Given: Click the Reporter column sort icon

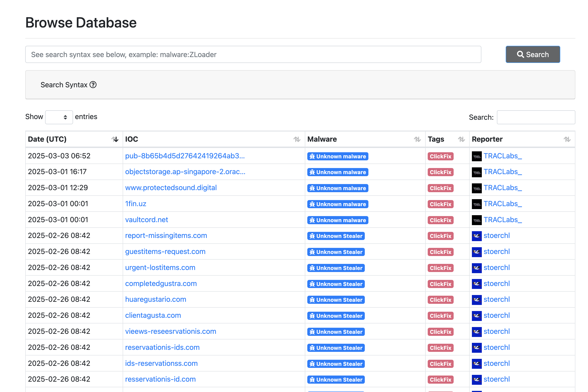Looking at the screenshot, I should [x=567, y=139].
